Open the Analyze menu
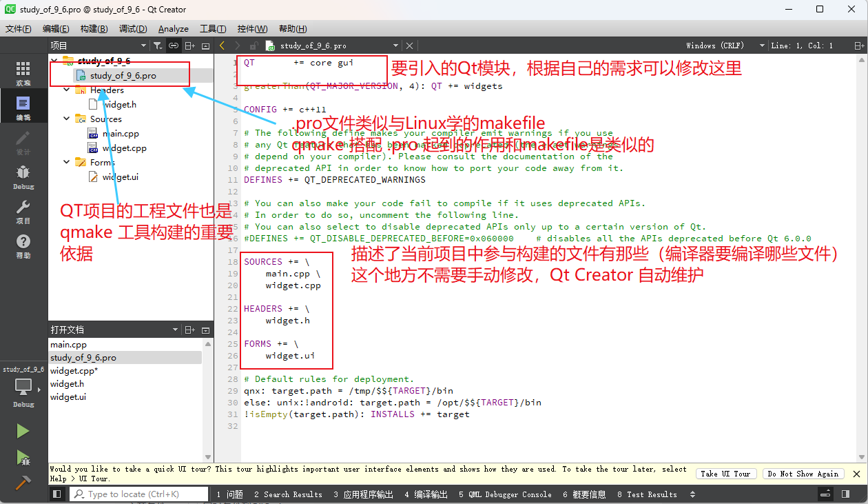This screenshot has width=868, height=504. pyautogui.click(x=174, y=28)
